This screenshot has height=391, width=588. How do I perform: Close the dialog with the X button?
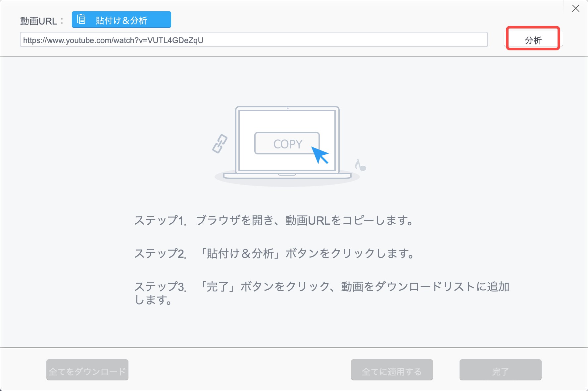tap(576, 9)
